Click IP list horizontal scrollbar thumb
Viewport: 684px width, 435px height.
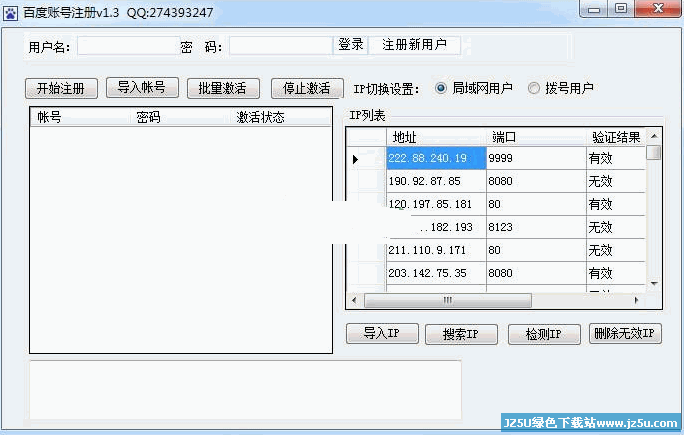[x=448, y=300]
